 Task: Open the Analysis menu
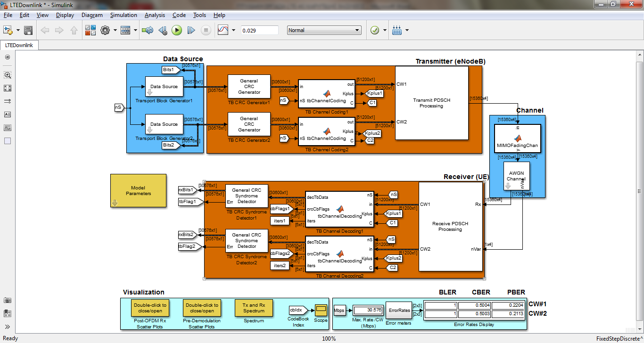tap(155, 15)
